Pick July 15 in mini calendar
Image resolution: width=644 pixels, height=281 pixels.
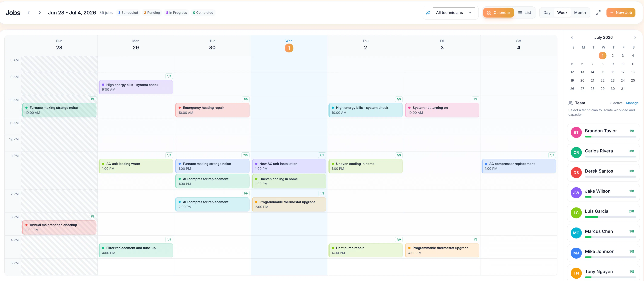point(602,72)
